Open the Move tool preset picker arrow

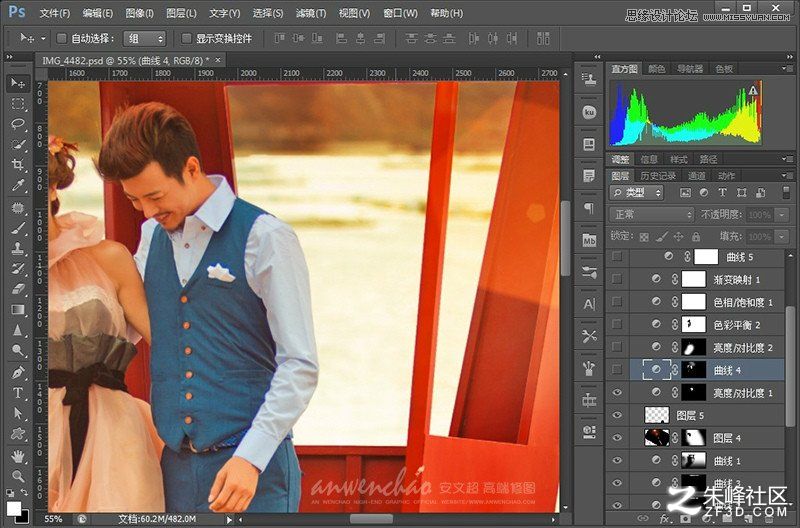pos(43,38)
